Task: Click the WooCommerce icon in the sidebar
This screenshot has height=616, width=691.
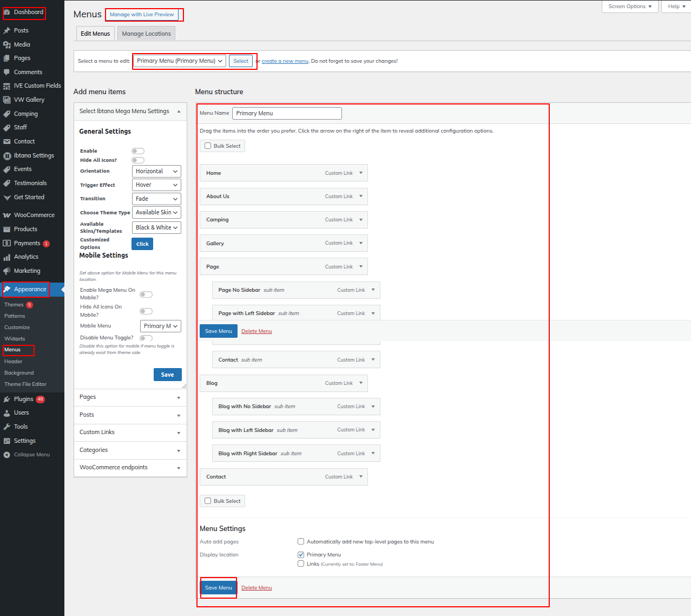Action: [x=6, y=215]
